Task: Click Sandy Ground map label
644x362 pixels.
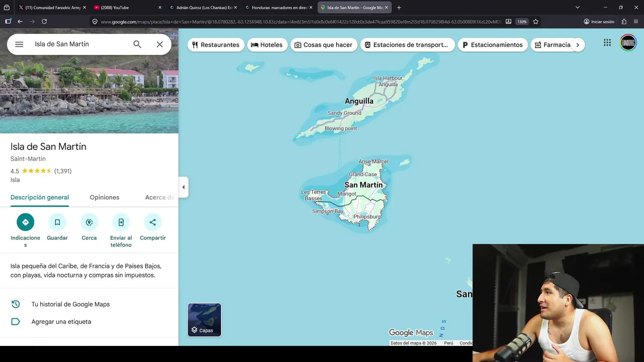Action: pos(344,113)
